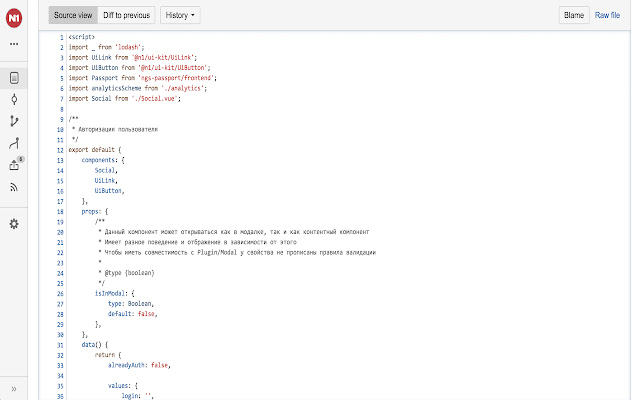640x400 pixels.
Task: Open the Commits icon in sidebar
Action: click(x=14, y=99)
